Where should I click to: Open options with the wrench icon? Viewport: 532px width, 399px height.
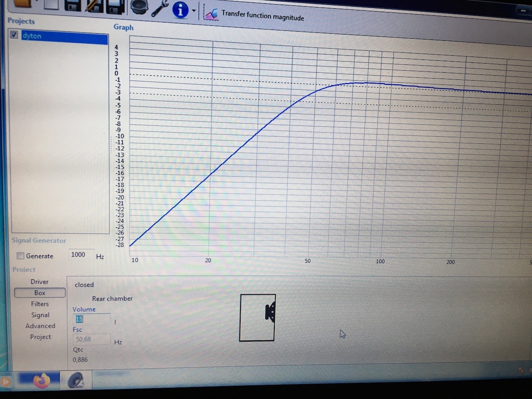(x=160, y=8)
